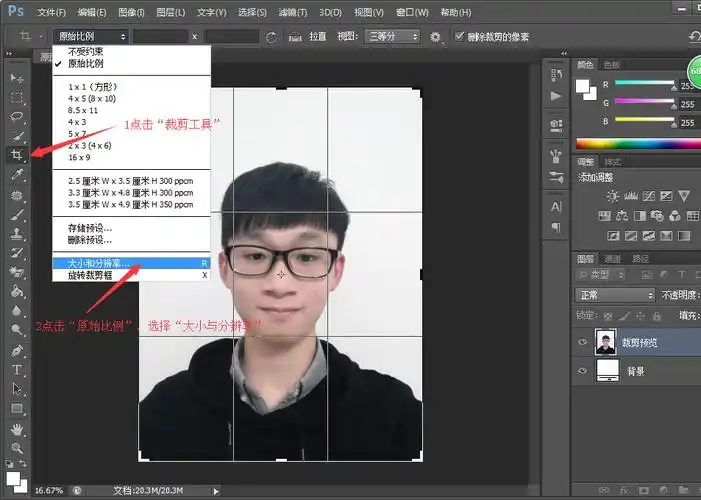Switch to the 通道 tab
Image resolution: width=701 pixels, height=500 pixels.
point(612,258)
